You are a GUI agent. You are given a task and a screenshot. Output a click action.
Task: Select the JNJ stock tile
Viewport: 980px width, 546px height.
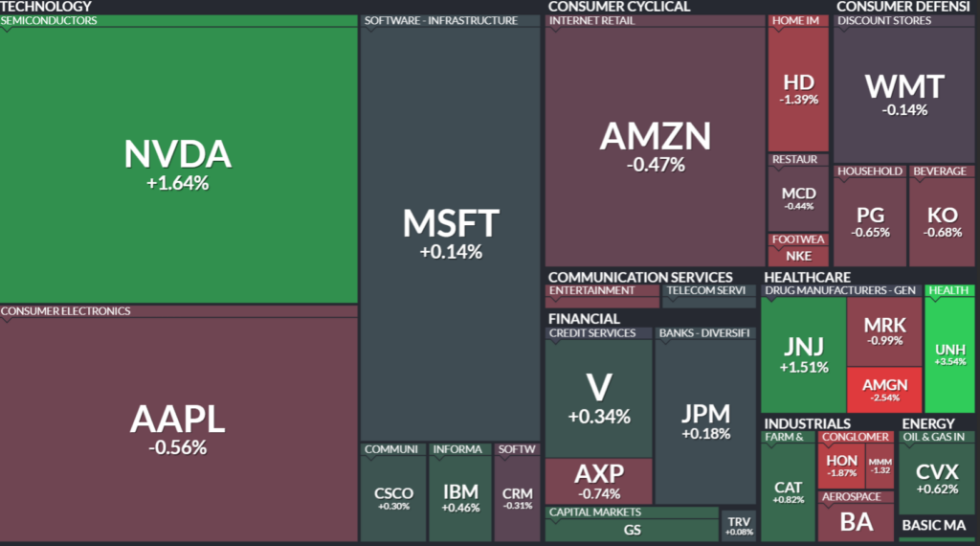[803, 353]
